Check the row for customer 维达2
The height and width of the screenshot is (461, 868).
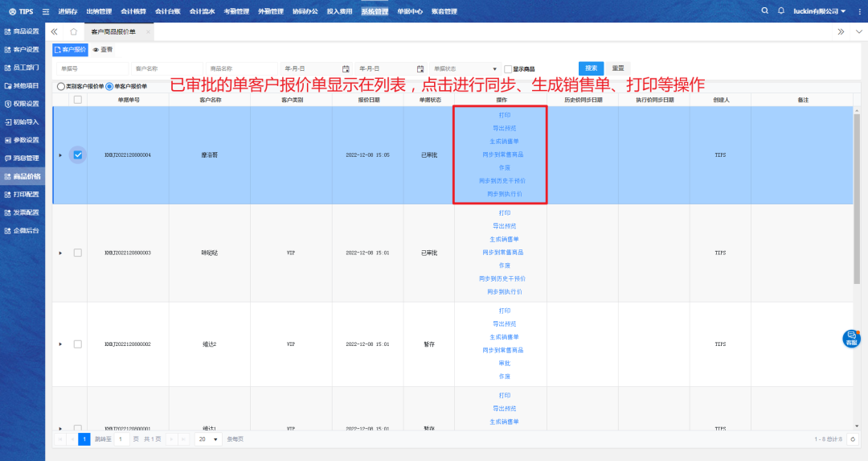point(78,344)
